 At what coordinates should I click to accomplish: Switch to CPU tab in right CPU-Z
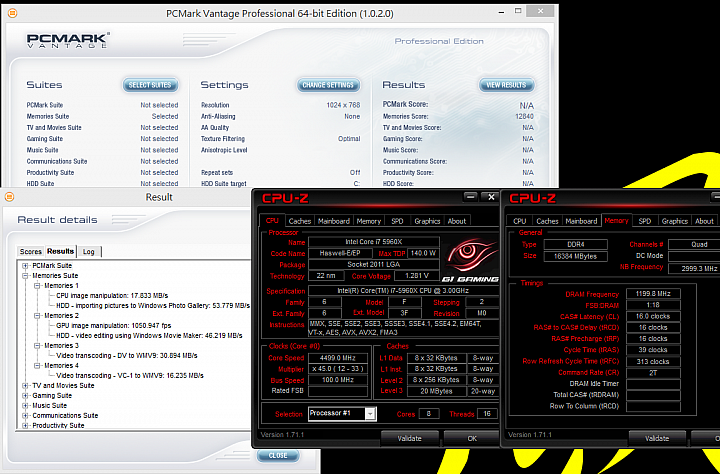click(x=520, y=221)
